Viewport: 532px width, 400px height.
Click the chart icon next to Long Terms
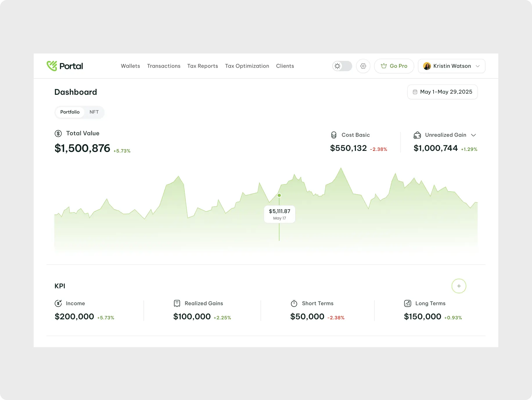point(408,303)
